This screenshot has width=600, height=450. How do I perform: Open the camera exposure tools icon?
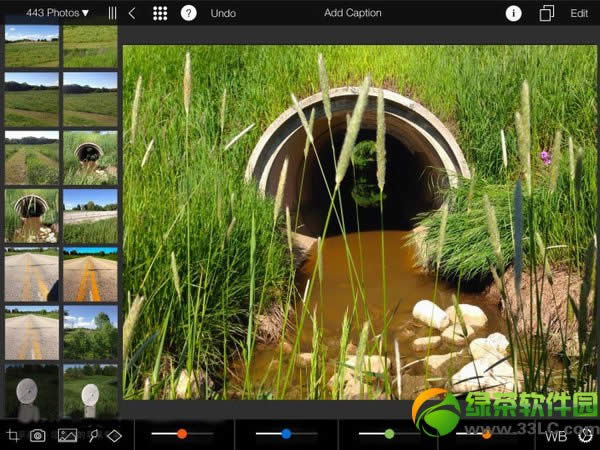click(38, 435)
